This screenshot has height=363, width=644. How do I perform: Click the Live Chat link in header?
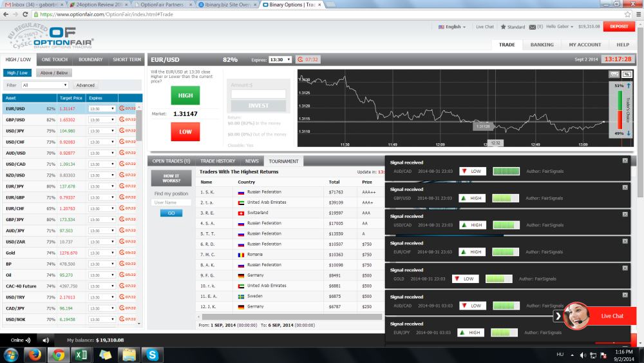pyautogui.click(x=485, y=26)
